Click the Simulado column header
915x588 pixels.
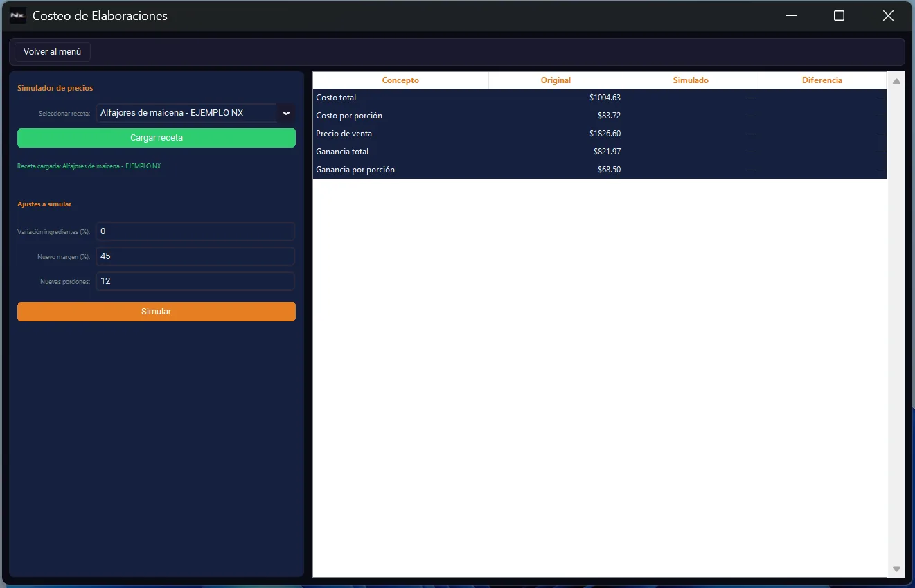click(691, 80)
